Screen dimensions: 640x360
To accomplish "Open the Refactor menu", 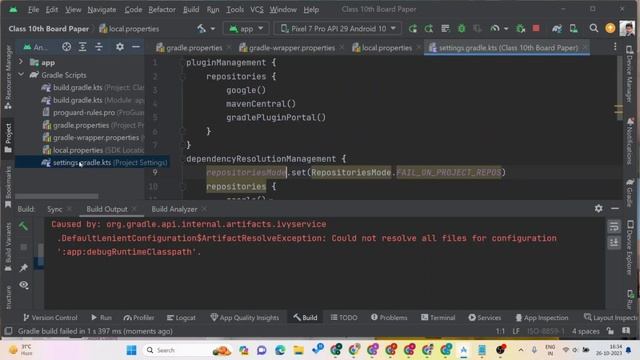I will point(162,9).
